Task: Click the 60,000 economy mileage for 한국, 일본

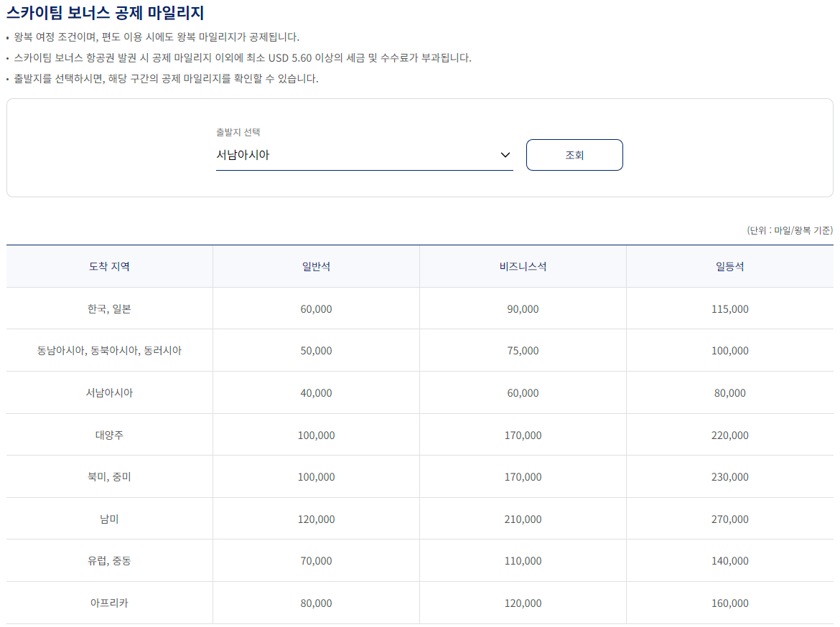Action: click(315, 308)
